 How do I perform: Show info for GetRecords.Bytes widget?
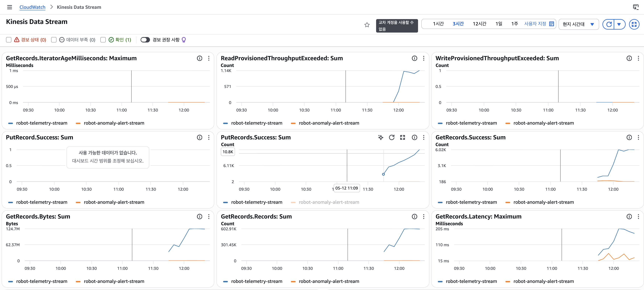[x=200, y=217]
